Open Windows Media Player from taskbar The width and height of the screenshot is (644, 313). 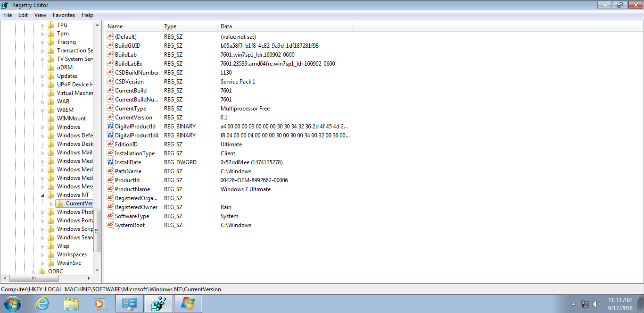point(99,304)
